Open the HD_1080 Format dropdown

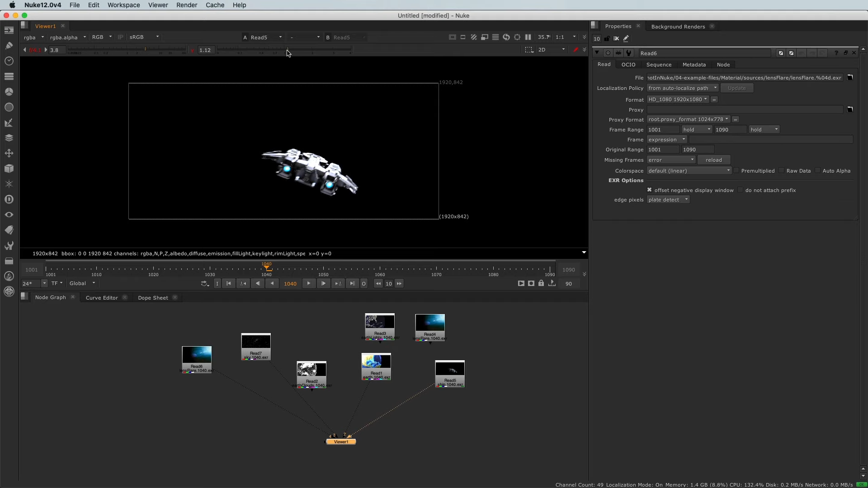(x=678, y=99)
